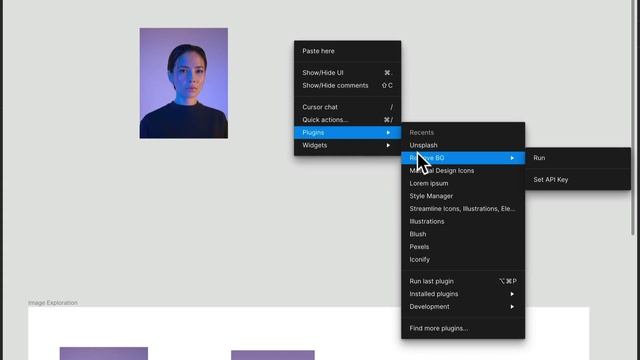Screen dimensions: 640x360
Task: Select the portrait image on canvas
Action: pos(184,83)
